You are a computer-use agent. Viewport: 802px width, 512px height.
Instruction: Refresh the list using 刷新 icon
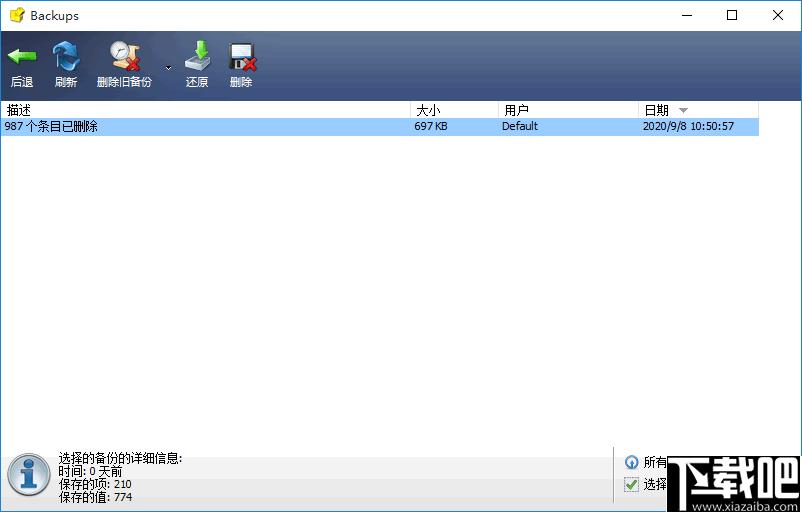tap(66, 56)
